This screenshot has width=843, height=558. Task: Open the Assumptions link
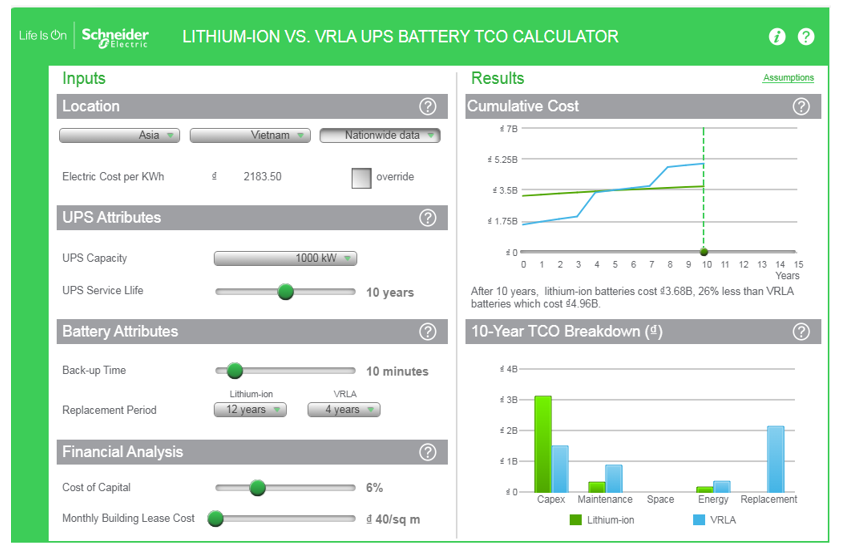click(788, 78)
